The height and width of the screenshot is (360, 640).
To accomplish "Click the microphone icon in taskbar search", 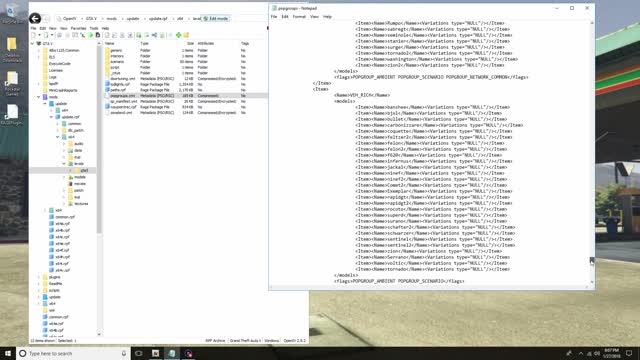I will click(124, 353).
